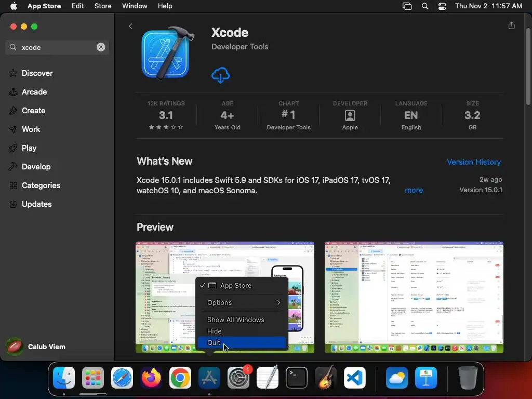532x399 pixels.
Task: Click the App Store dock icon
Action: click(x=209, y=377)
